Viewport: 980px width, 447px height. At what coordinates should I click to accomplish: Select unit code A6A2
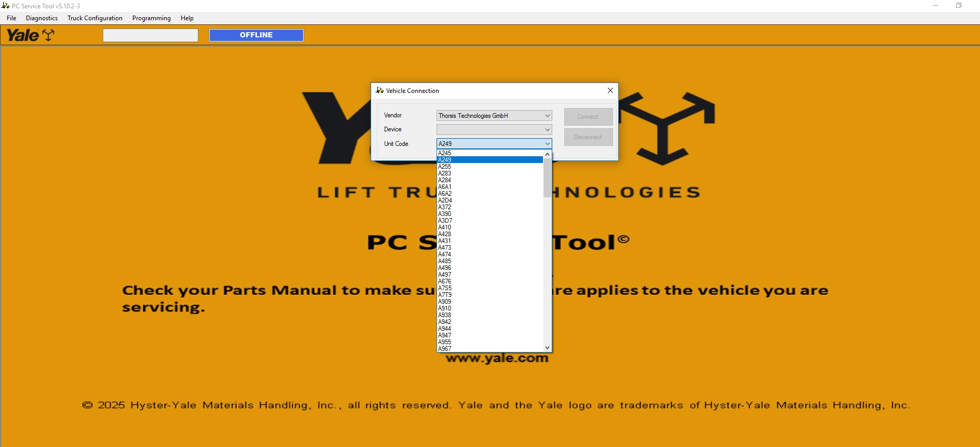pos(490,194)
